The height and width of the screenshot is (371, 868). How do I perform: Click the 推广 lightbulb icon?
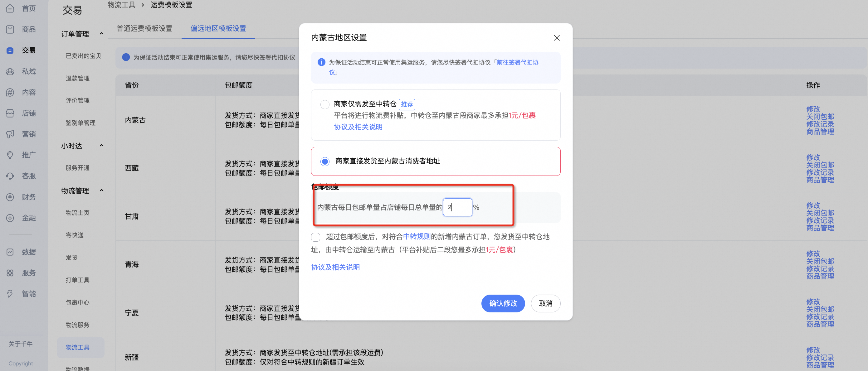point(10,155)
